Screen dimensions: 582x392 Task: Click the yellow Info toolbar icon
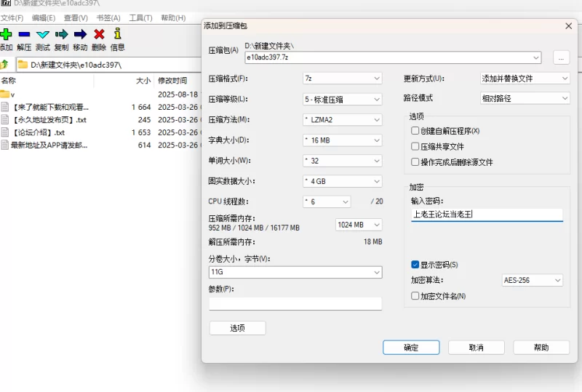118,33
